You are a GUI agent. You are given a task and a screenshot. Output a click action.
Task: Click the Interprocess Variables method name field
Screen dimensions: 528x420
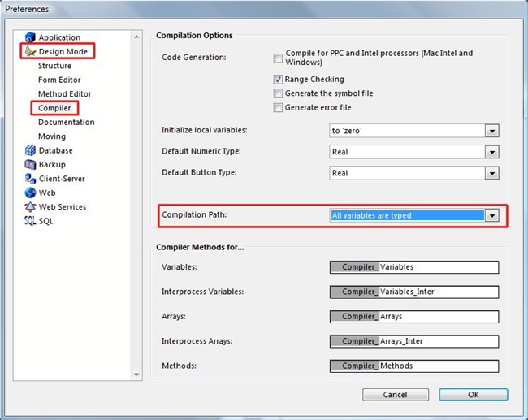437,292
